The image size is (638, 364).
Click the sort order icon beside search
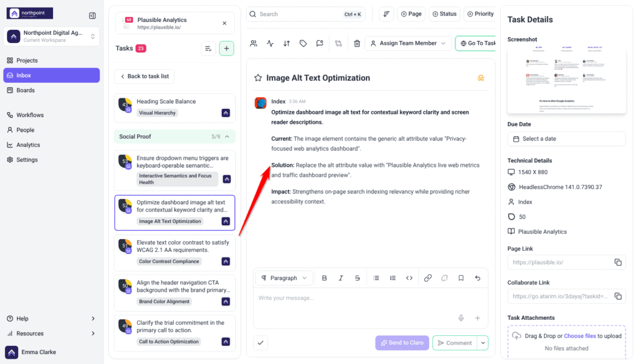386,14
